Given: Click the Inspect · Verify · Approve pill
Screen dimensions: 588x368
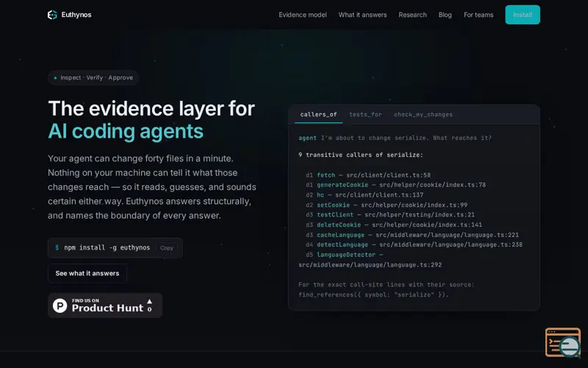Looking at the screenshot, I should click(x=93, y=78).
